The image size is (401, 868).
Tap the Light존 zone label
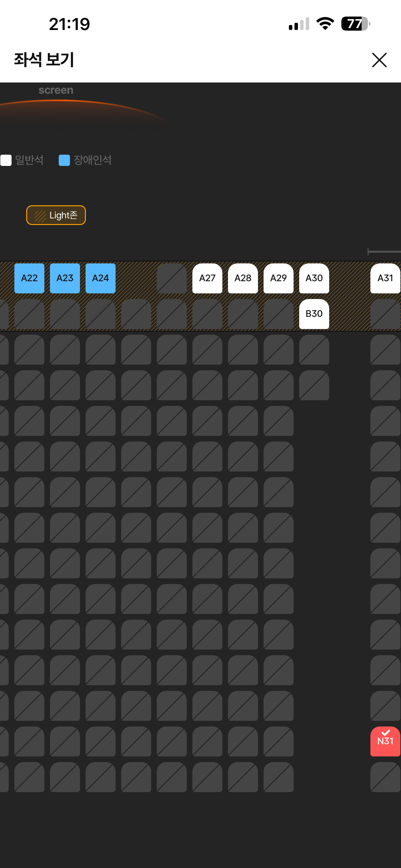[56, 215]
